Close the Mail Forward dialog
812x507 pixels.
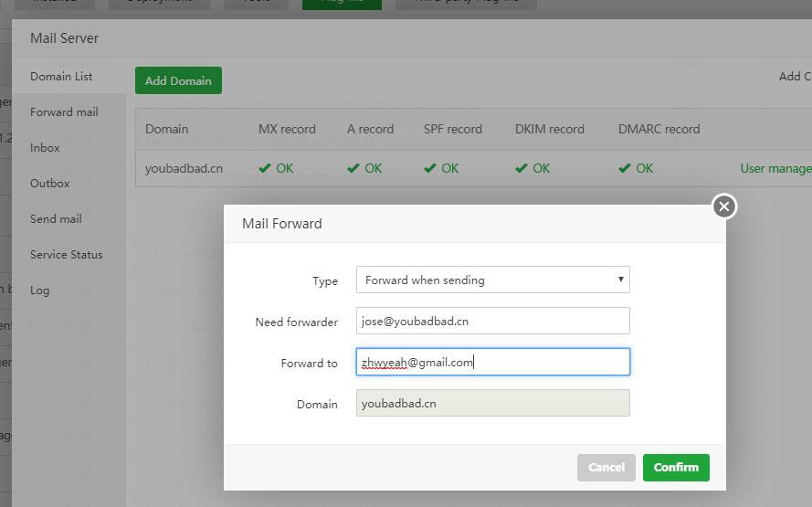click(x=723, y=206)
